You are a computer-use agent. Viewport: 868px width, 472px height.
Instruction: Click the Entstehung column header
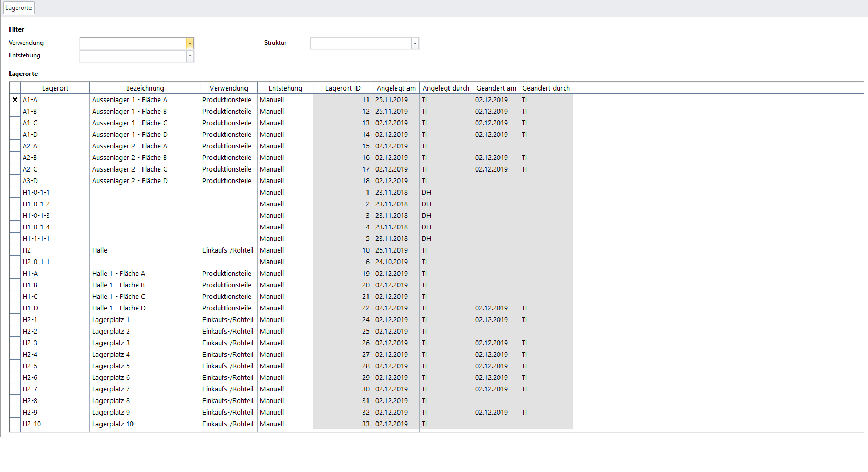(285, 88)
